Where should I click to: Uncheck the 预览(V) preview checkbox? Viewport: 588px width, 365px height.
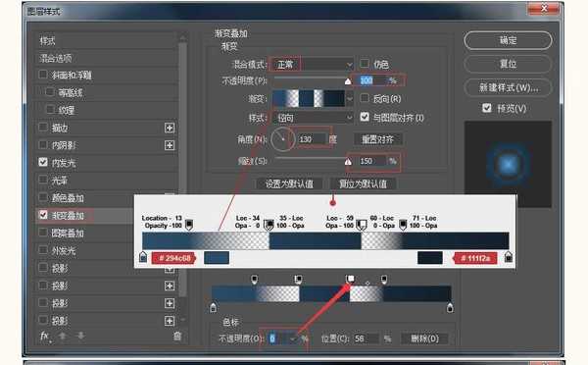click(x=487, y=108)
